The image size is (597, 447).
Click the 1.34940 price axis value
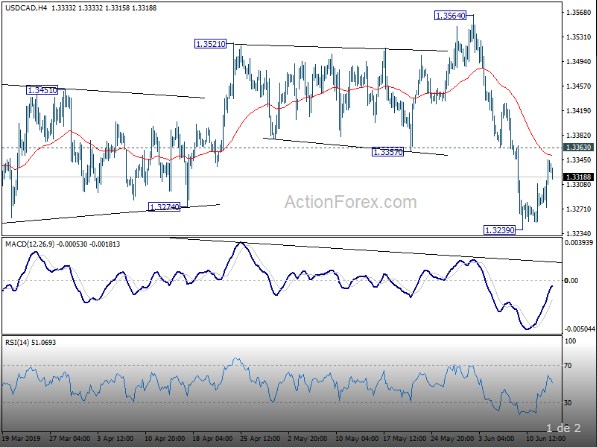(x=579, y=62)
